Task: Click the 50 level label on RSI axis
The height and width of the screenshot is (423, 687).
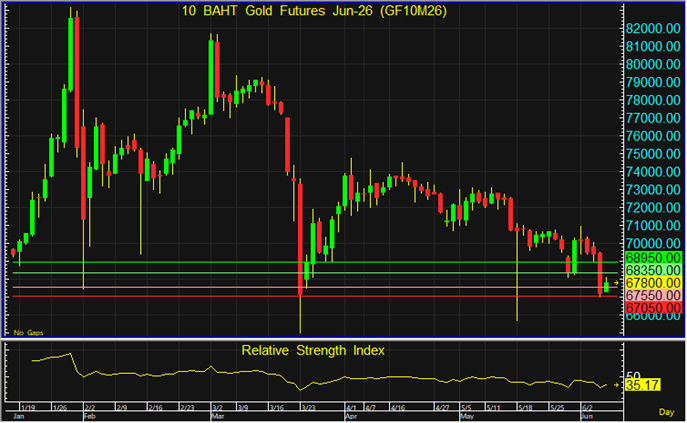Action: [633, 376]
